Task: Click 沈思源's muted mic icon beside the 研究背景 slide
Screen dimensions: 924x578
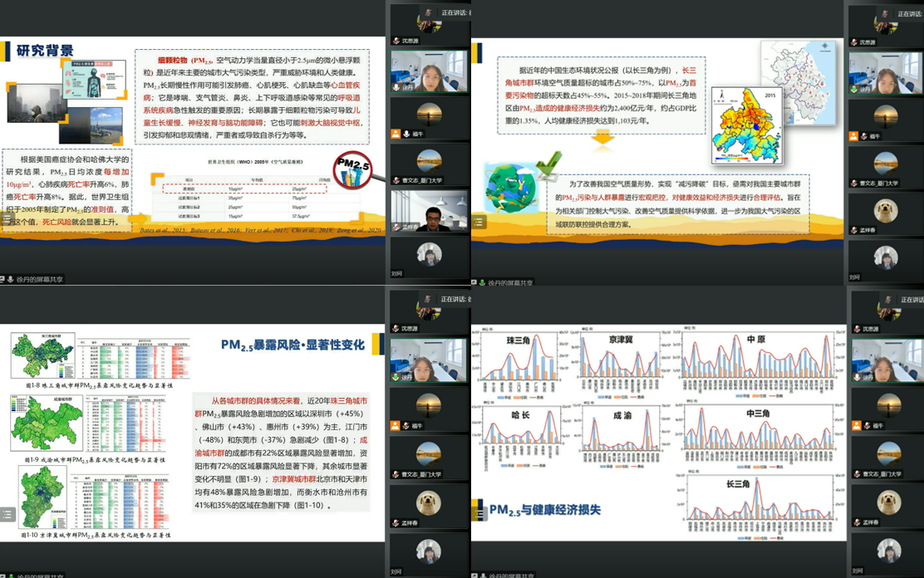Action: coord(396,41)
